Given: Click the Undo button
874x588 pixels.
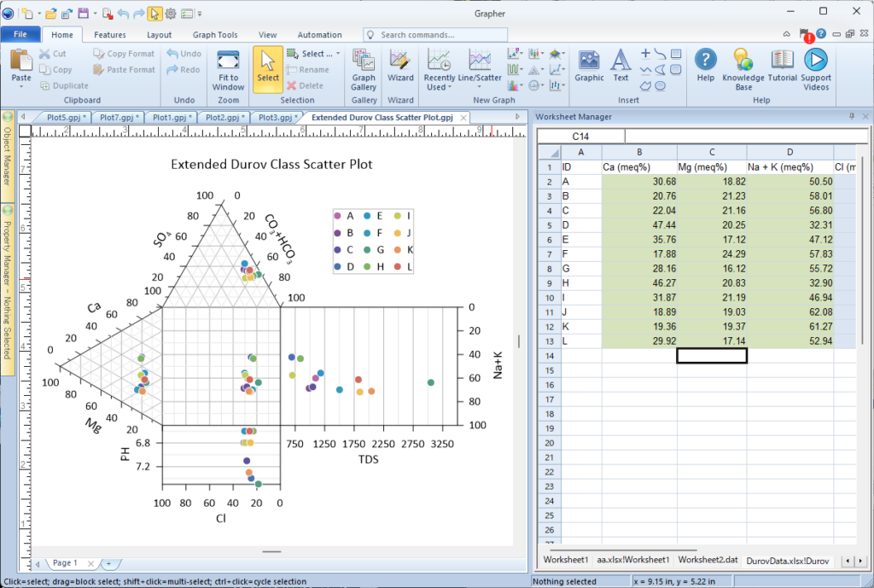Looking at the screenshot, I should [x=184, y=54].
